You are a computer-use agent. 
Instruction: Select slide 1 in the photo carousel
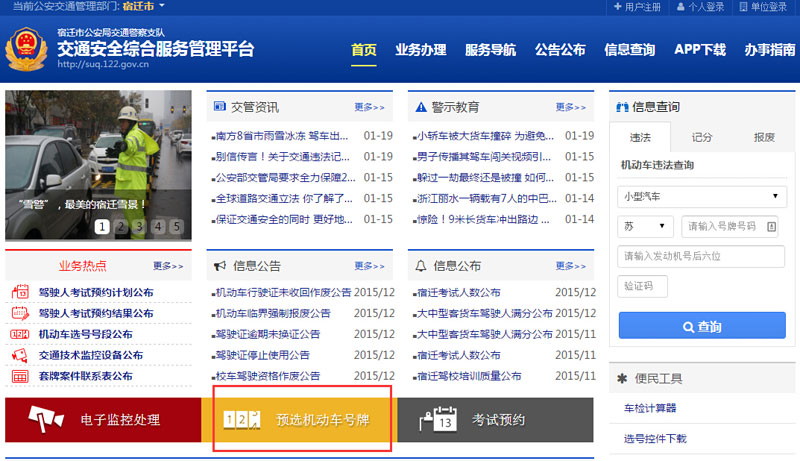pyautogui.click(x=102, y=226)
